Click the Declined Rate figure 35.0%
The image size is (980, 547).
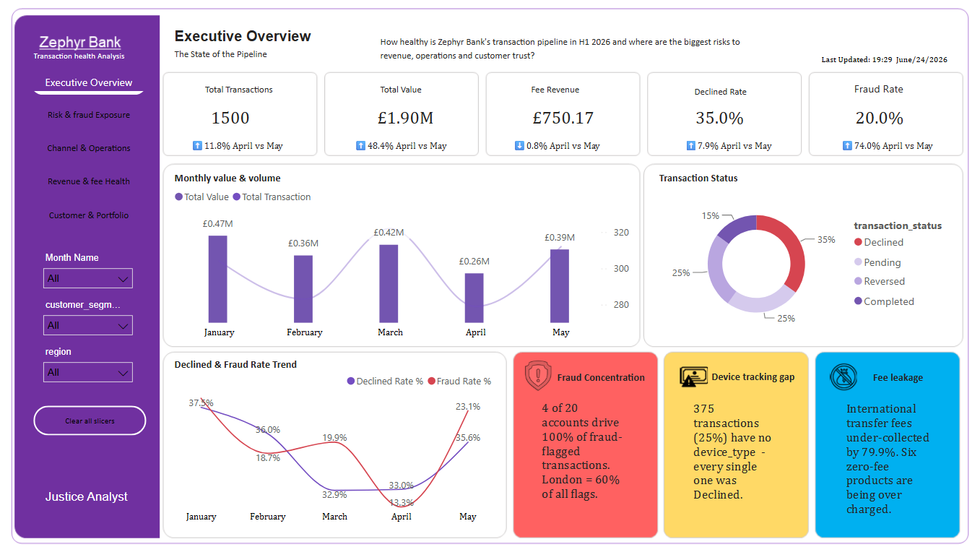coord(719,118)
